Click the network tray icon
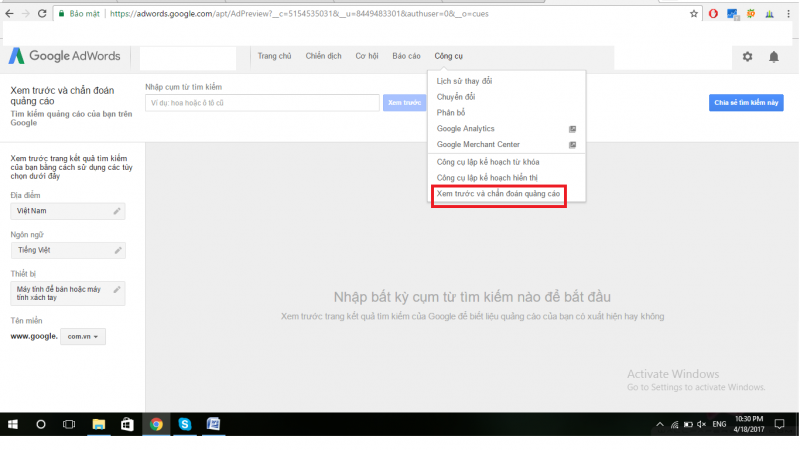800x450 pixels. click(x=674, y=424)
